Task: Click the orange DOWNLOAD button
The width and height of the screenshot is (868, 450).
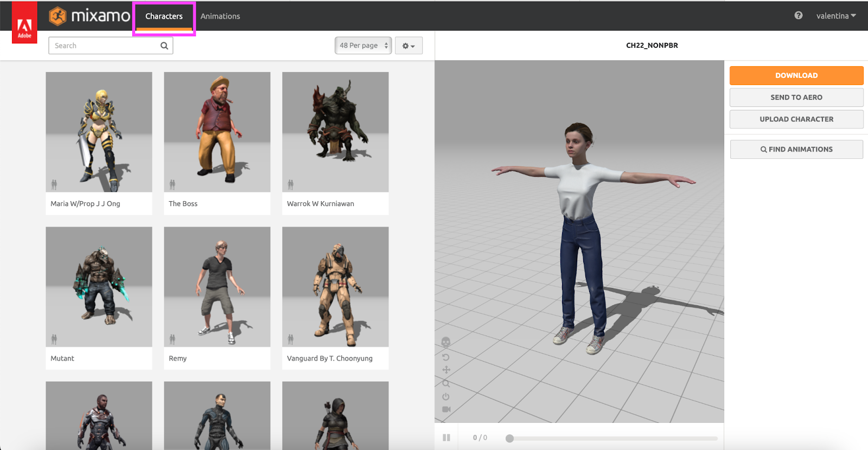Action: point(796,75)
